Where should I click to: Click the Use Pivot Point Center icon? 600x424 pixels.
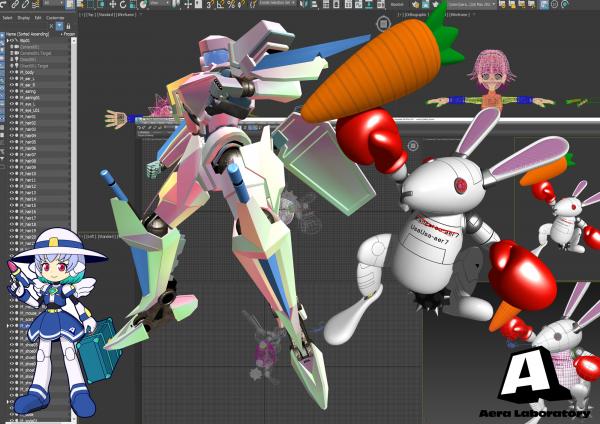tap(177, 4)
